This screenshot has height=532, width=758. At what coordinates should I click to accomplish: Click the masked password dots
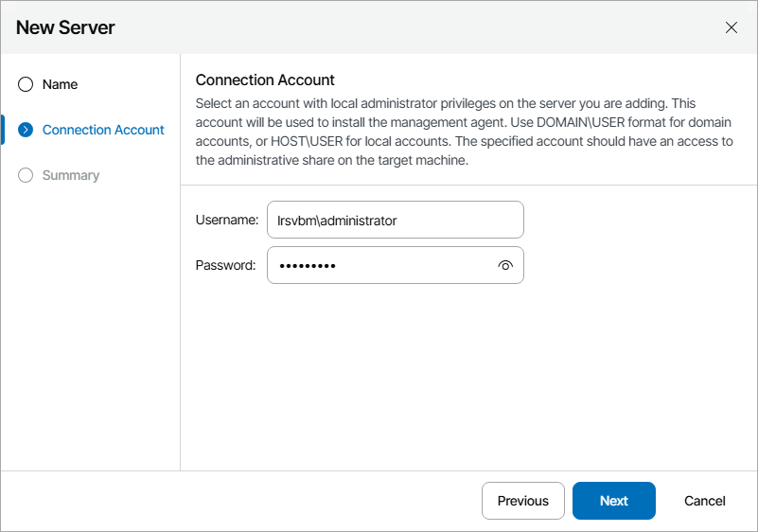[307, 266]
